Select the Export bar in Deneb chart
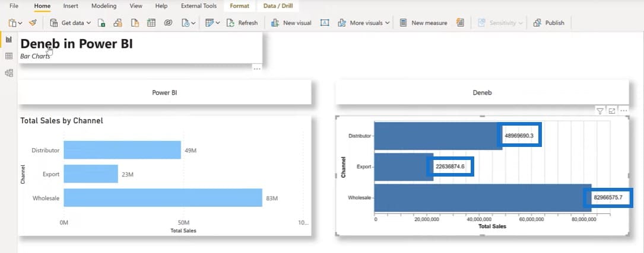Image resolution: width=644 pixels, height=253 pixels. coord(404,167)
